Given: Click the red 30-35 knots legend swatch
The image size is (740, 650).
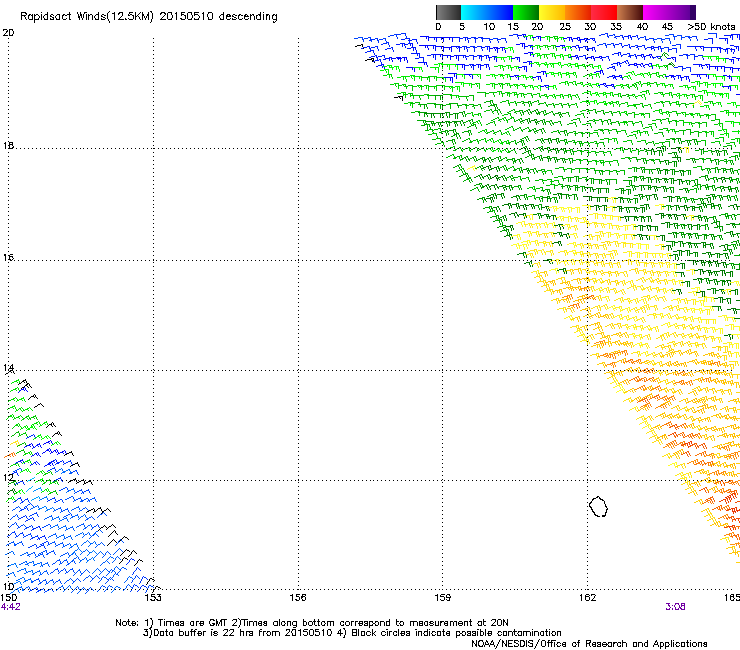Looking at the screenshot, I should 604,12.
